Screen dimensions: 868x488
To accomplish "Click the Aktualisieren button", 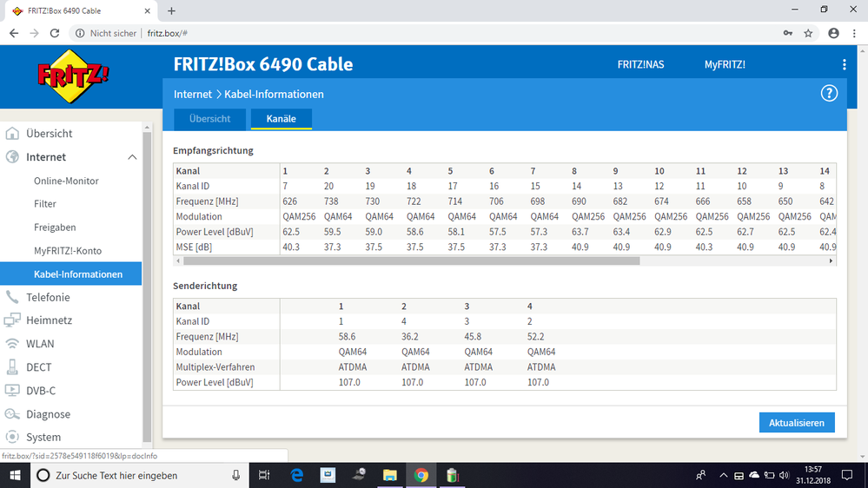I will coord(796,423).
